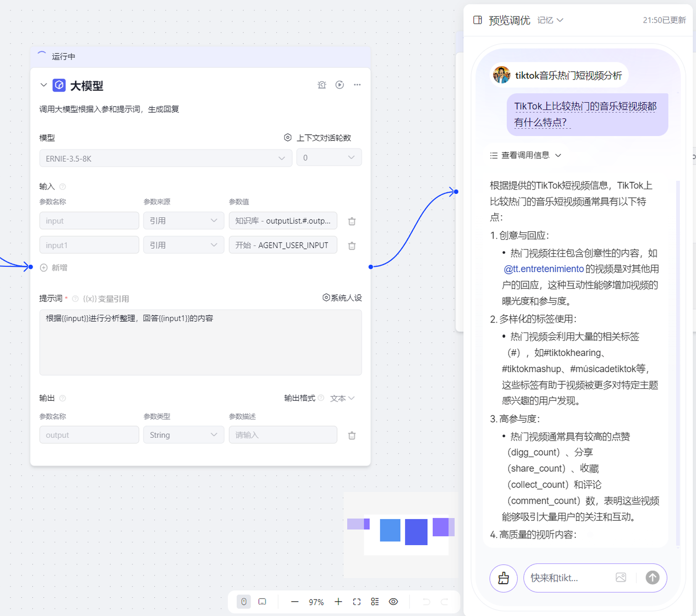The height and width of the screenshot is (616, 696).
Task: Click the 参数描述 请输入 field
Action: pos(283,435)
